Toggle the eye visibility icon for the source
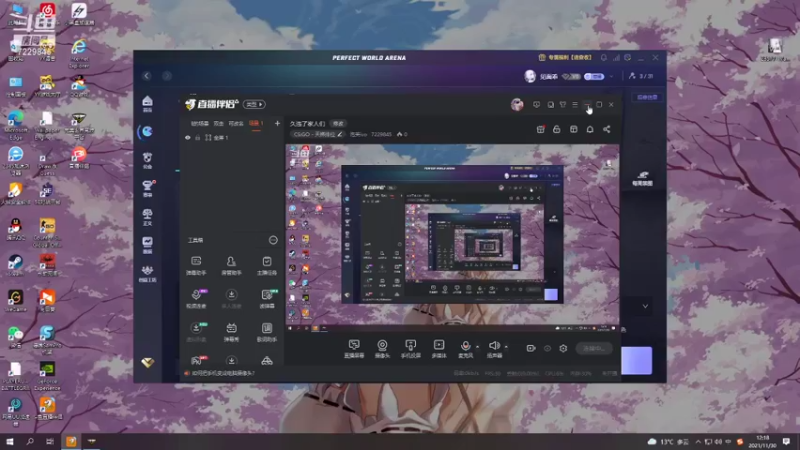Screen dimensions: 800x450 click(x=188, y=138)
